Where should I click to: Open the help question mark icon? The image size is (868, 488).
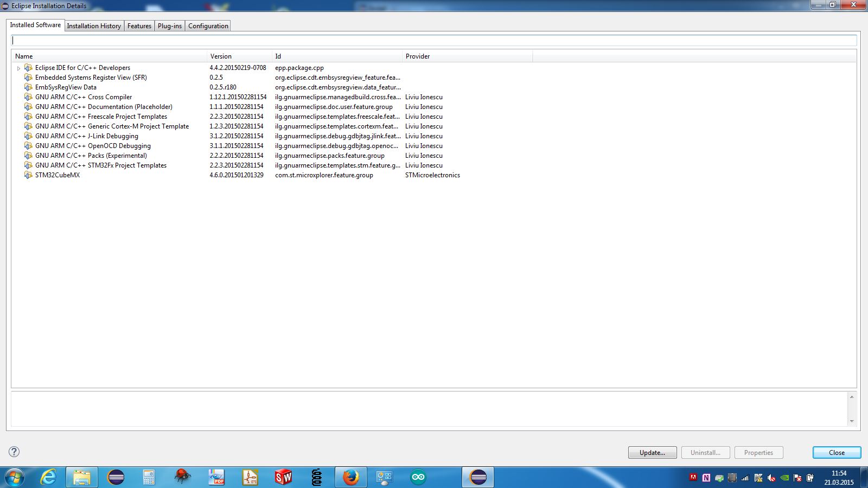point(14,452)
